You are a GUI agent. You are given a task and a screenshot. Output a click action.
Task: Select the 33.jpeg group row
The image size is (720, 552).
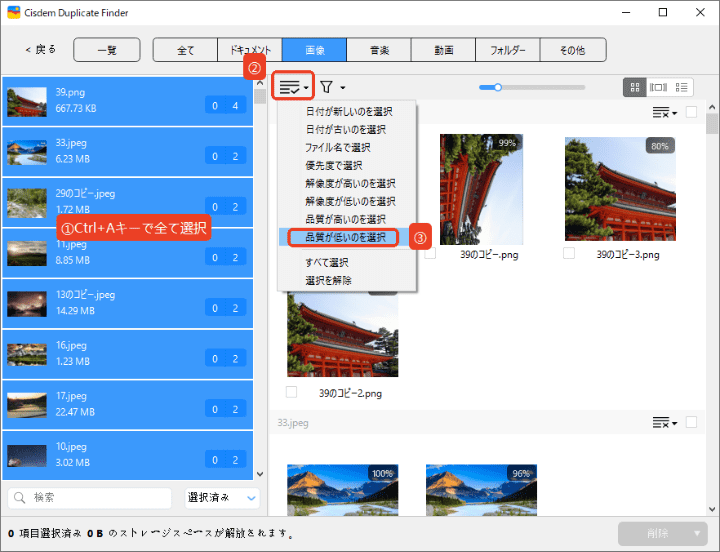[128, 152]
